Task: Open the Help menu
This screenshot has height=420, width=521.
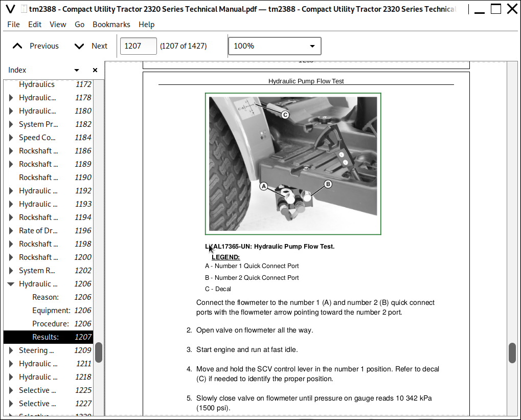Action: tap(147, 25)
